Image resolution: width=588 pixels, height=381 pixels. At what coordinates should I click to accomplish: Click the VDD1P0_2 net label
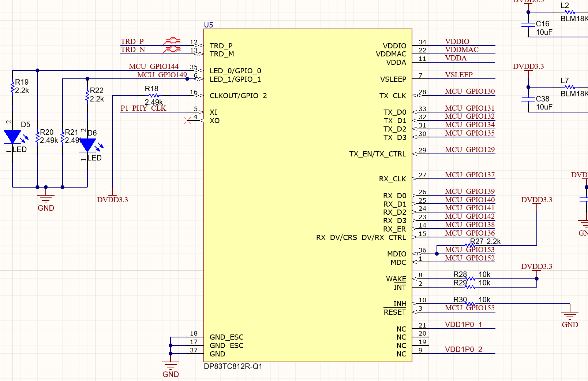(464, 349)
